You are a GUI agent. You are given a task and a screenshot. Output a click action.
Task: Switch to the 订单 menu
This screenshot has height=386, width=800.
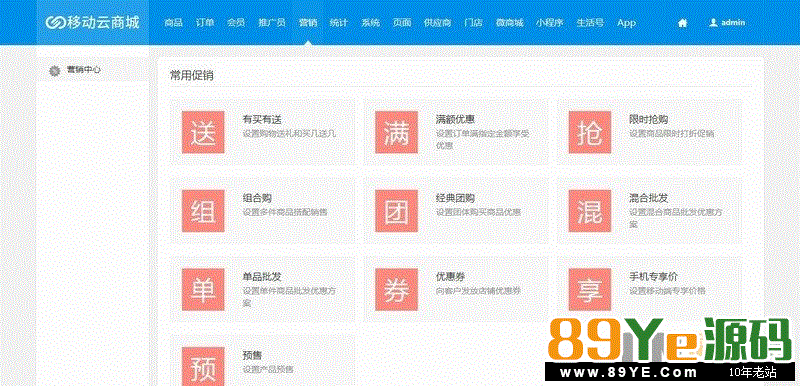[205, 22]
